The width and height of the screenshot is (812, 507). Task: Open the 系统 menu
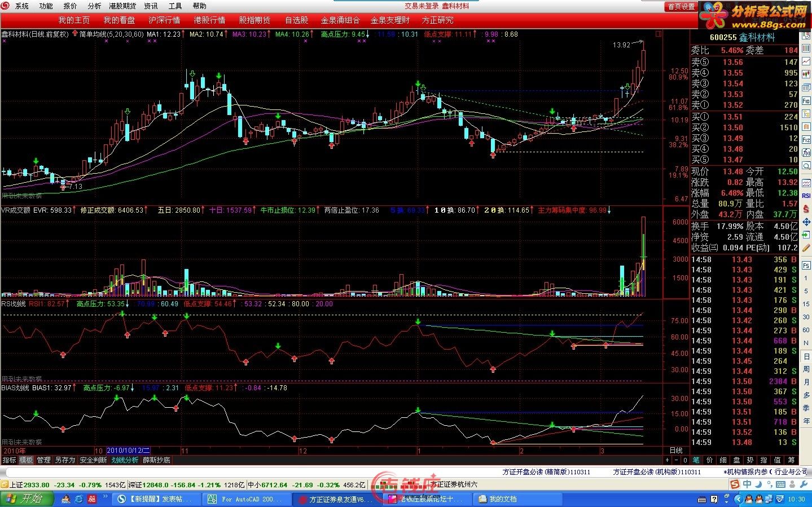22,6
